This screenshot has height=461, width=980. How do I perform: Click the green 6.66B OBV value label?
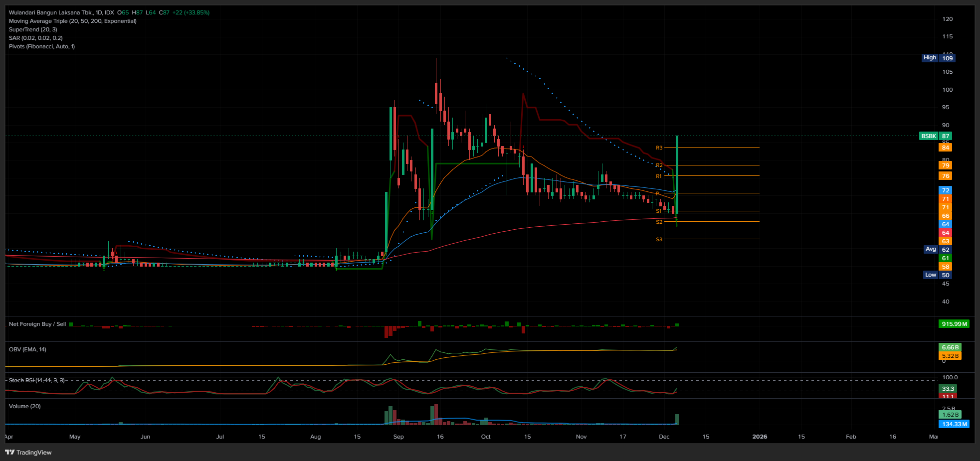(950, 347)
